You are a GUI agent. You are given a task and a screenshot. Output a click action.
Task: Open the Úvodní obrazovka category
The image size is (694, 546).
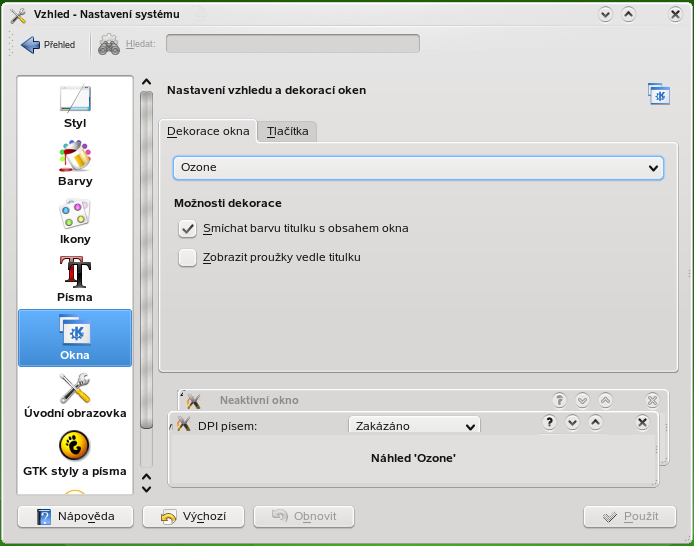coord(75,396)
